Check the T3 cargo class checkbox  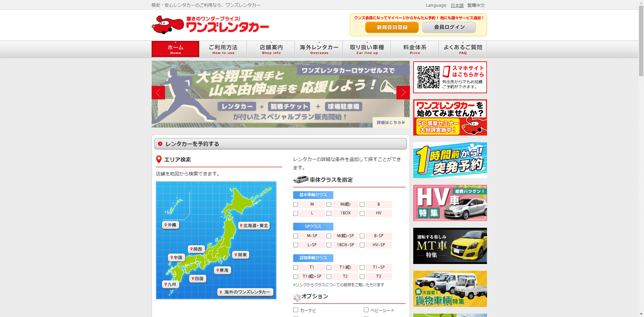point(362,276)
